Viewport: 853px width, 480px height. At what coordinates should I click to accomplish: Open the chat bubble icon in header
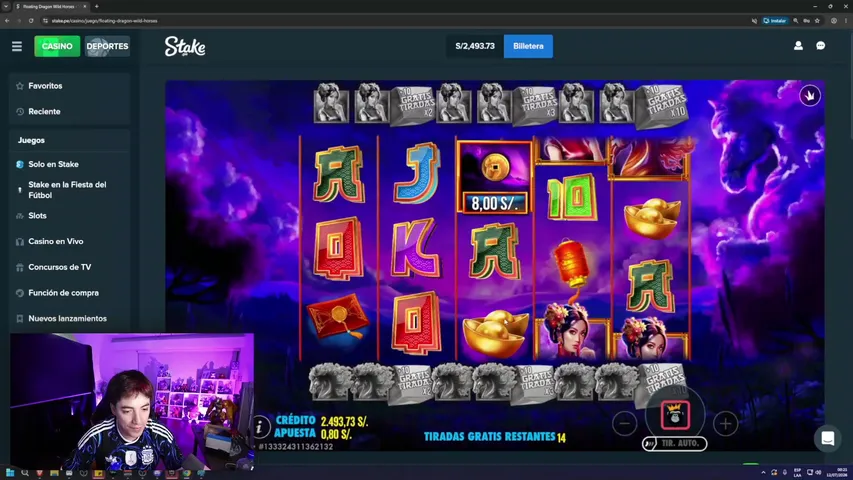pyautogui.click(x=820, y=46)
